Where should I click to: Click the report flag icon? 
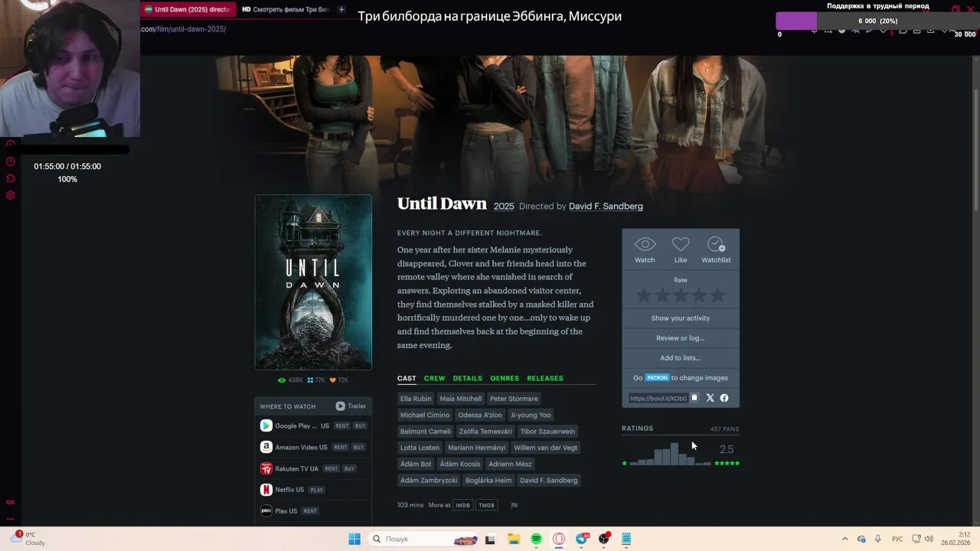(514, 505)
